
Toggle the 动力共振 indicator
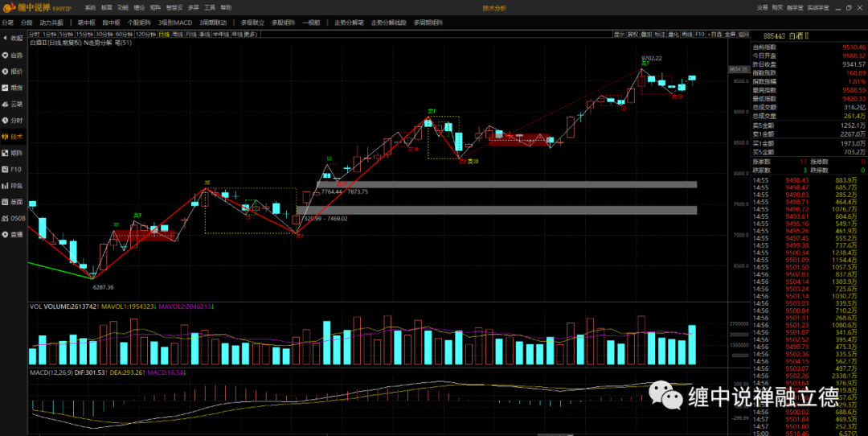tap(51, 23)
